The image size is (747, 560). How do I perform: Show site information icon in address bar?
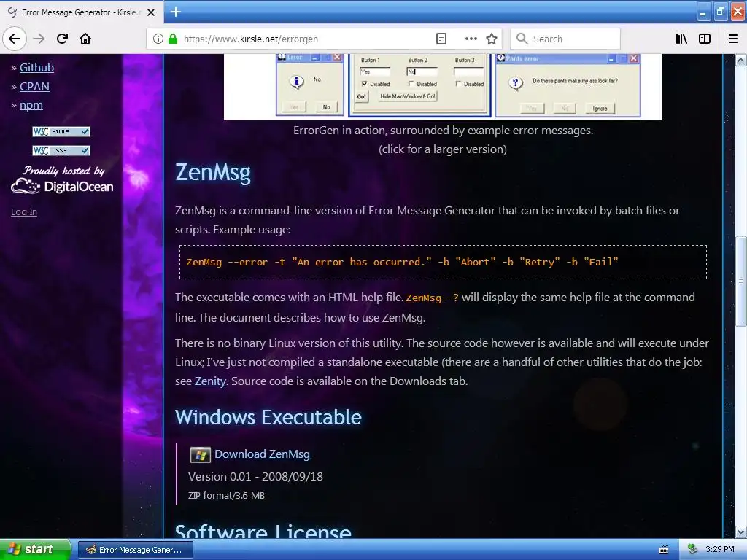(x=158, y=39)
